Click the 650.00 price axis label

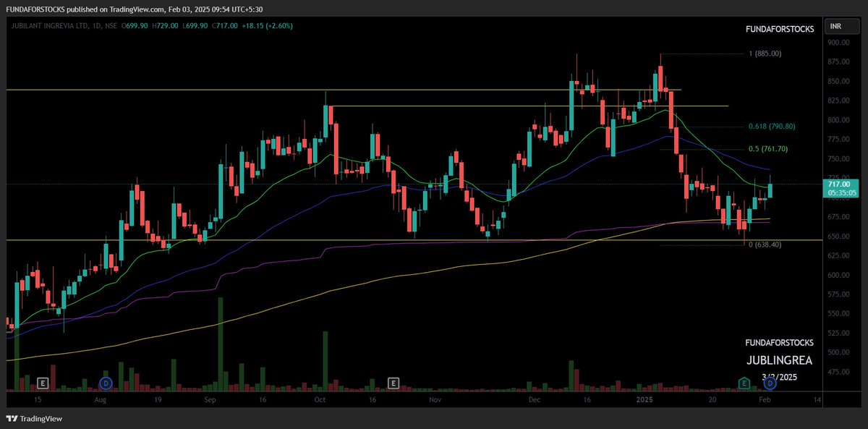coord(838,237)
